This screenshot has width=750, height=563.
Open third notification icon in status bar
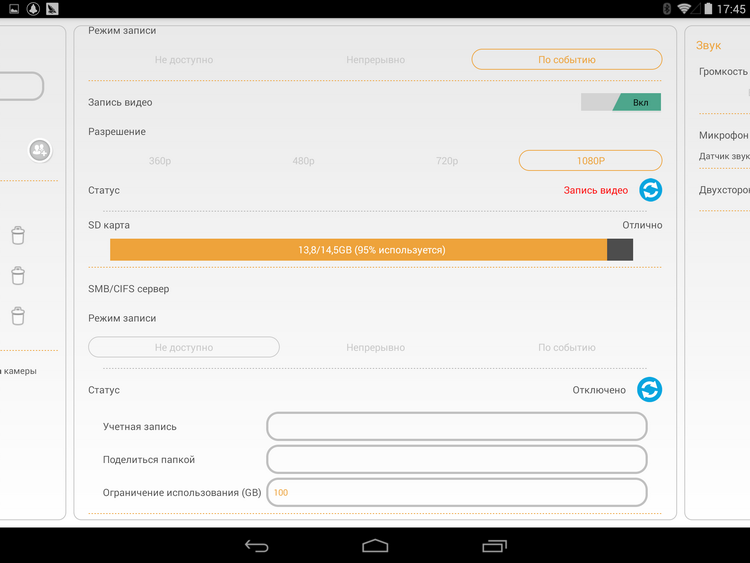click(x=52, y=9)
